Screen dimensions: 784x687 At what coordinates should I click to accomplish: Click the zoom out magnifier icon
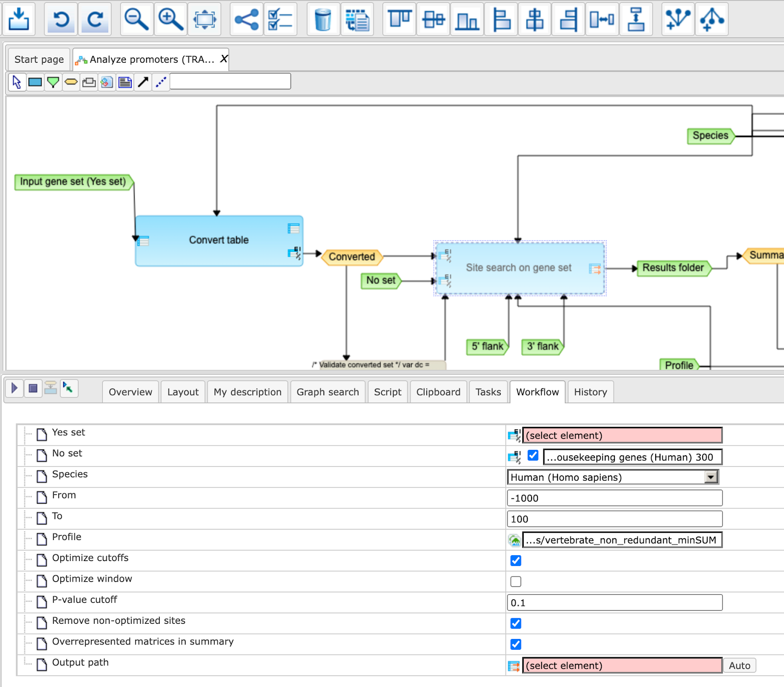coord(137,19)
